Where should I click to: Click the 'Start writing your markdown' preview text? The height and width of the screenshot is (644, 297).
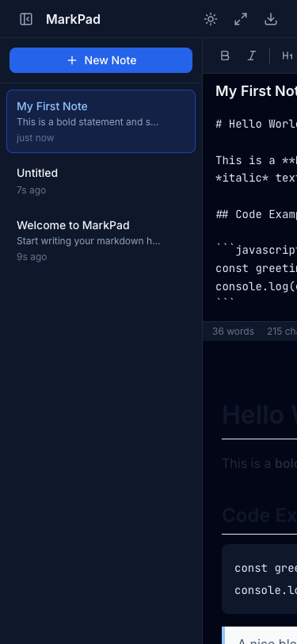click(x=89, y=241)
